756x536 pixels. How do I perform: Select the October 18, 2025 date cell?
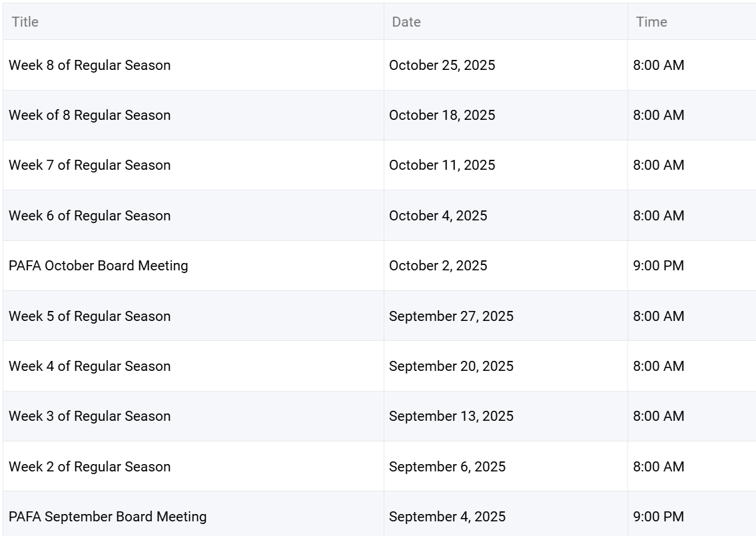pos(442,115)
